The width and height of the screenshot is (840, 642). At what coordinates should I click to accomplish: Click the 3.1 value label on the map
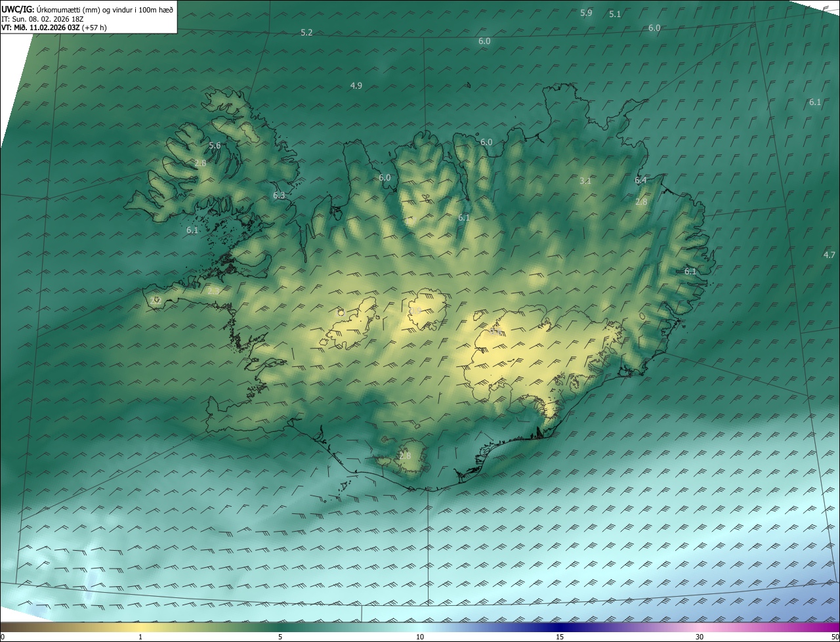tap(586, 181)
